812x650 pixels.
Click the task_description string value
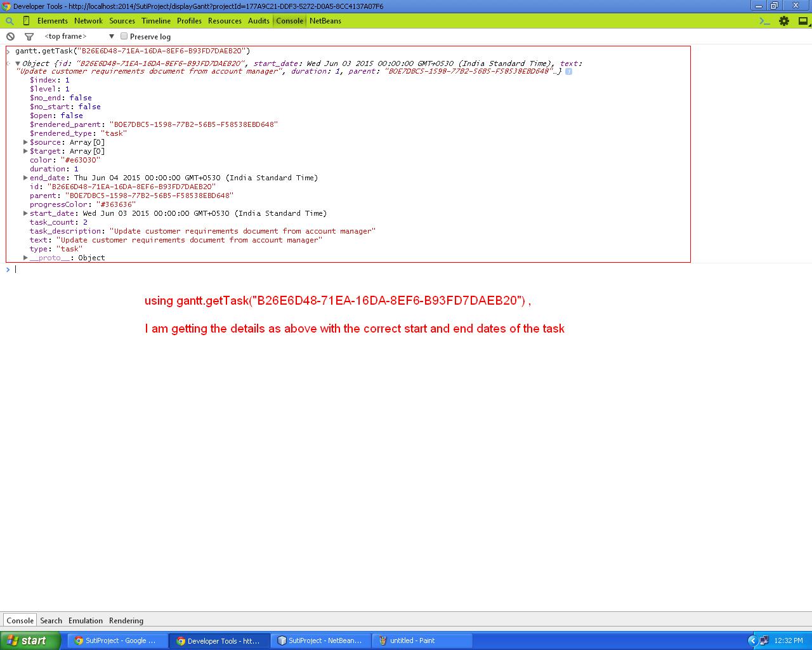(242, 231)
